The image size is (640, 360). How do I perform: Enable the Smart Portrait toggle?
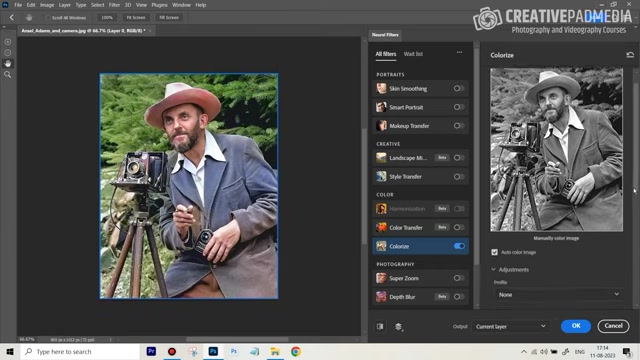click(x=458, y=107)
